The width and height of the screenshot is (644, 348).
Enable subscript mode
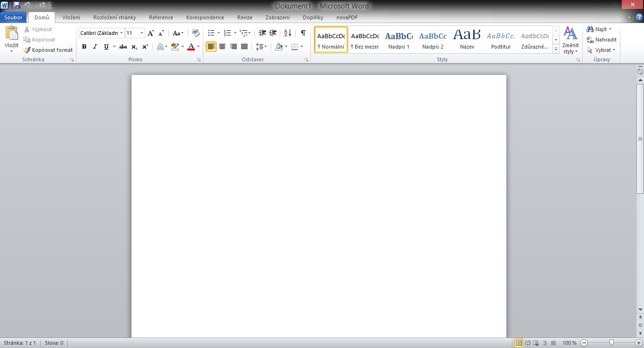(x=134, y=46)
